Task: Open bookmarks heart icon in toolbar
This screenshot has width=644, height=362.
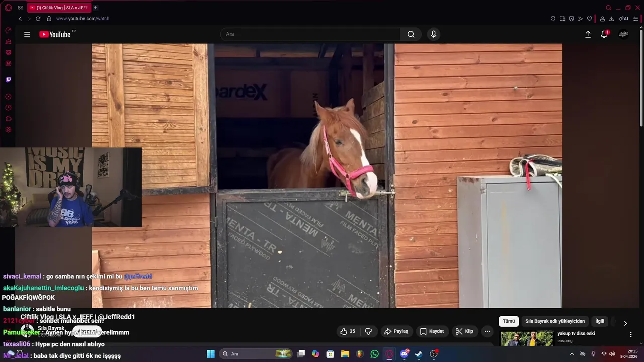Action: pos(589,19)
